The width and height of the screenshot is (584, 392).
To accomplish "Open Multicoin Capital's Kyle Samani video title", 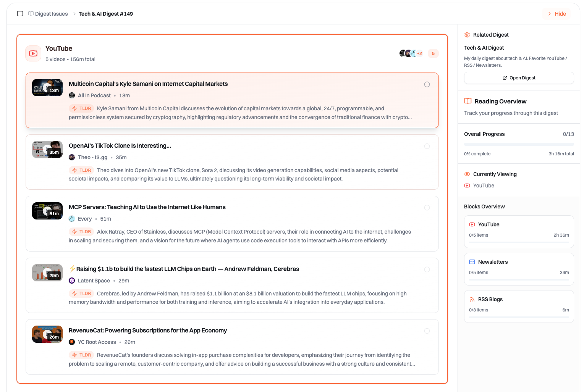I will tap(148, 84).
